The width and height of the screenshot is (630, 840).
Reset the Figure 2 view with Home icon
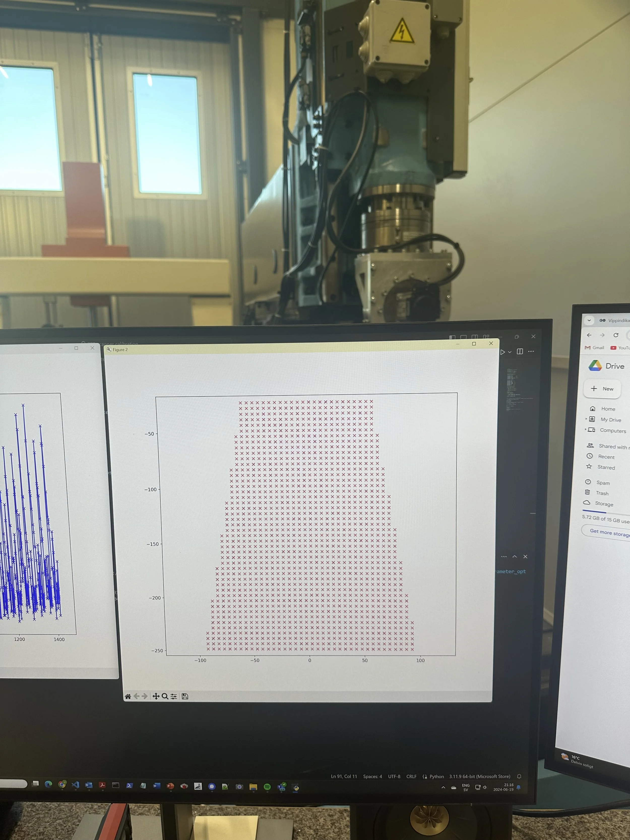[x=128, y=696]
